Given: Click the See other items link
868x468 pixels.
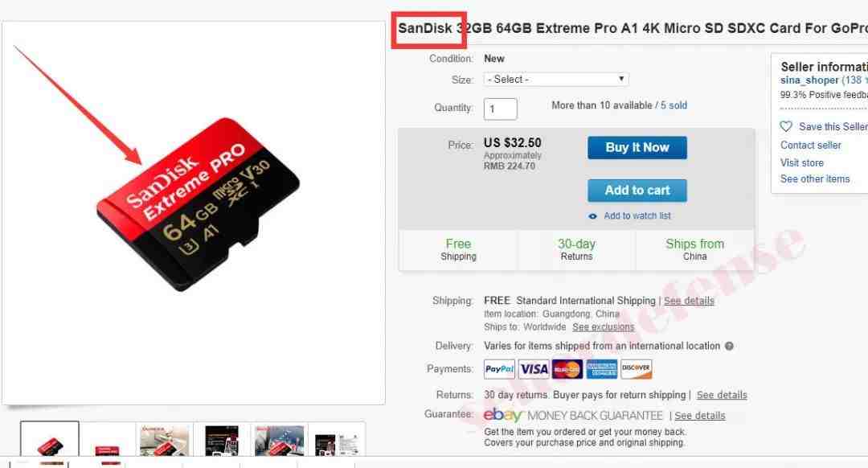Looking at the screenshot, I should coord(815,179).
